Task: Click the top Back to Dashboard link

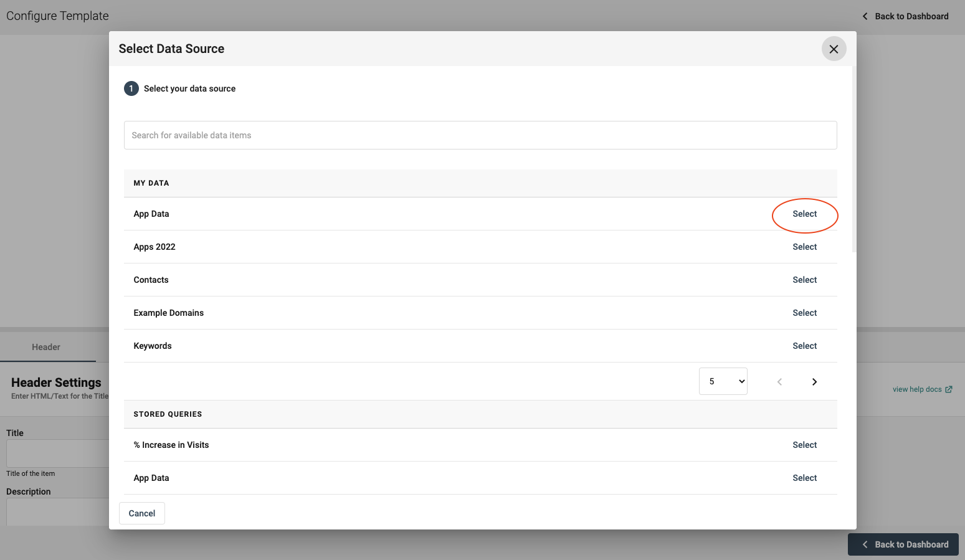Action: 911,16
